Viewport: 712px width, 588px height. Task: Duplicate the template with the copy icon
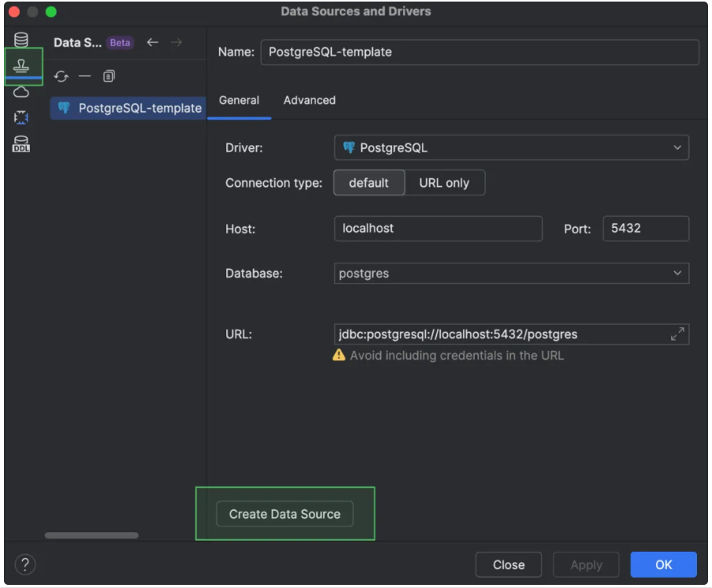coord(109,76)
